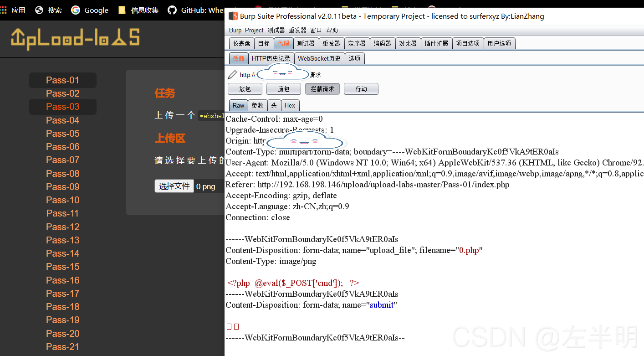
Task: Click the 放包 forward button
Action: coord(245,89)
